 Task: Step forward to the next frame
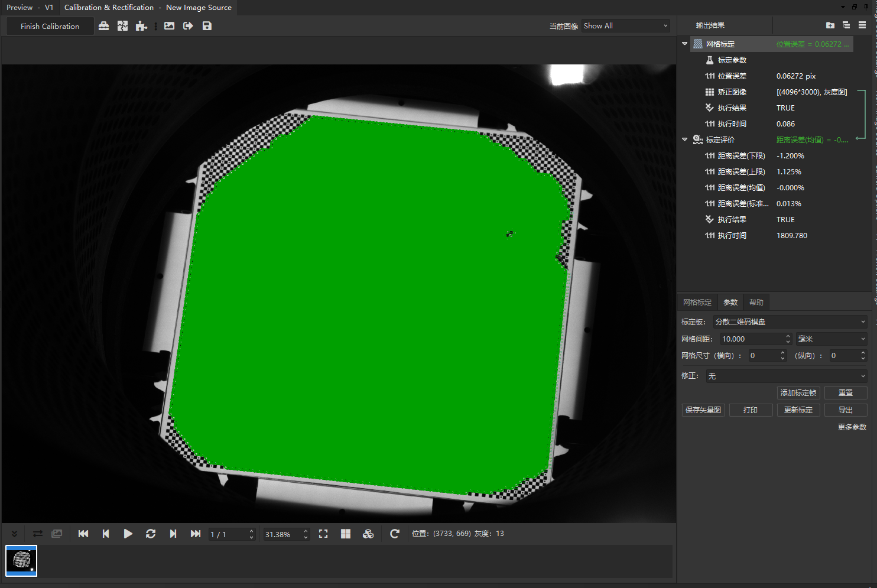pos(173,534)
